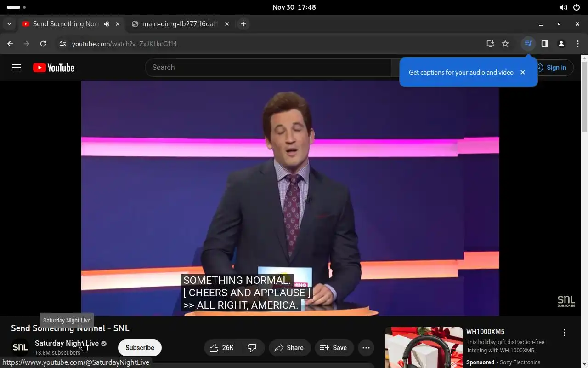Open the tab search dropdown

click(x=9, y=24)
